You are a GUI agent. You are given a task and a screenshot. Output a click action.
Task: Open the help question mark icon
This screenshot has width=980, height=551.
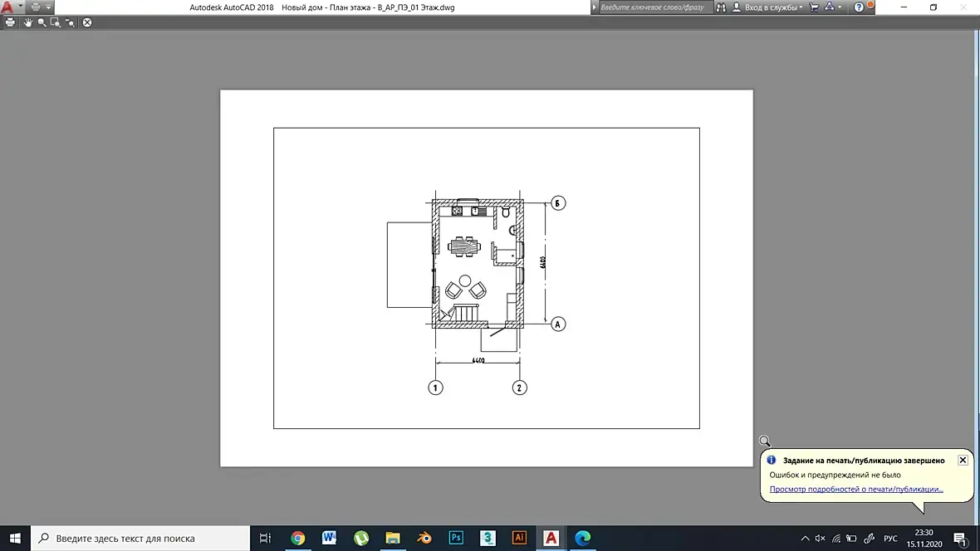pos(859,7)
